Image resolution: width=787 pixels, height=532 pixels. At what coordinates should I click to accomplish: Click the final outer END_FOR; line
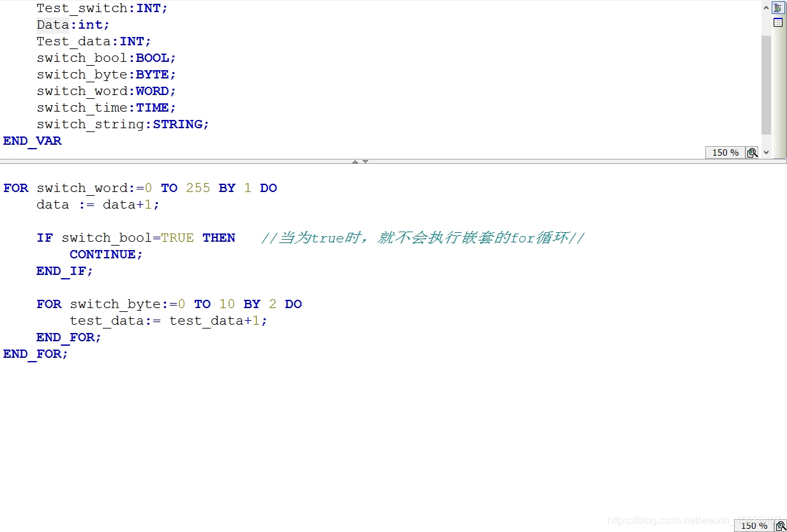[36, 354]
